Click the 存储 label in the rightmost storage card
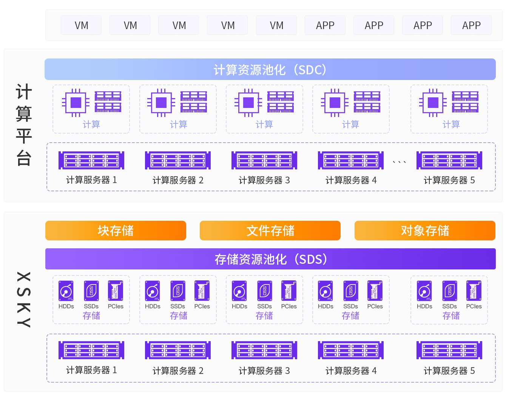This screenshot has width=506, height=420. coord(451,316)
